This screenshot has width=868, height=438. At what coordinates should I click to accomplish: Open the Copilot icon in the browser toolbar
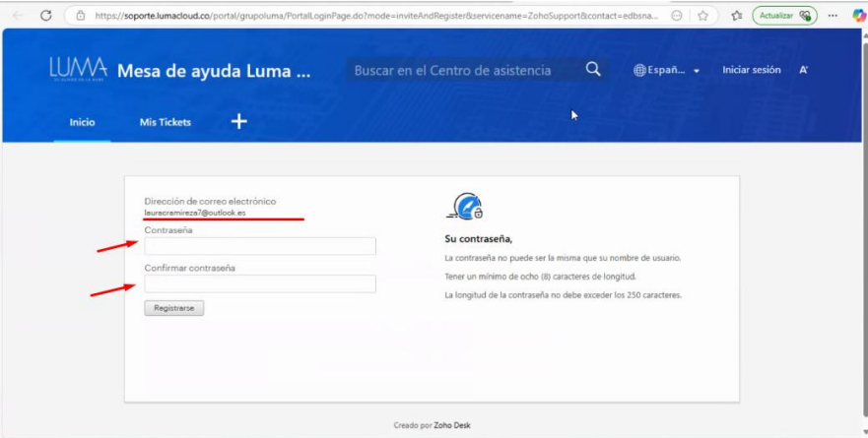(x=858, y=16)
